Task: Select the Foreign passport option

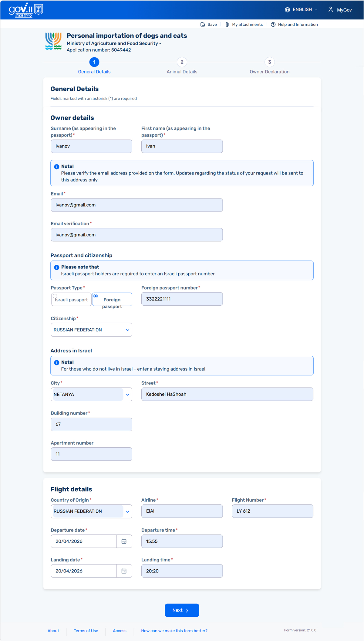Action: click(96, 296)
